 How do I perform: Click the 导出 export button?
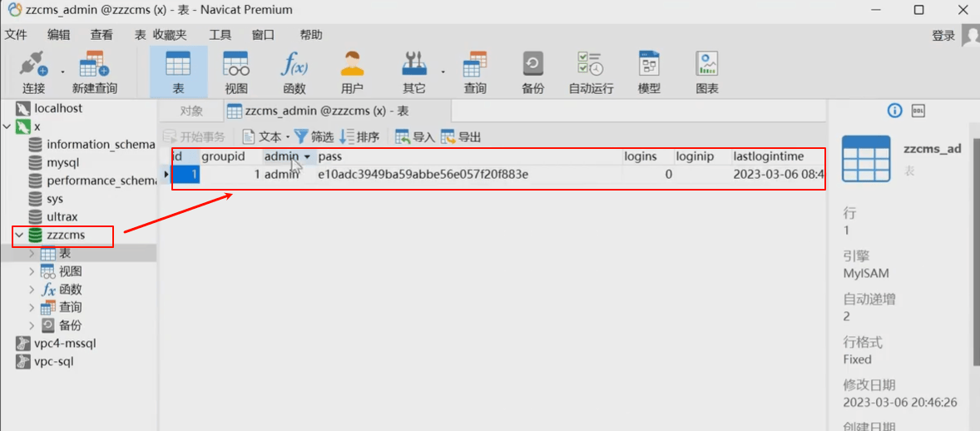461,136
